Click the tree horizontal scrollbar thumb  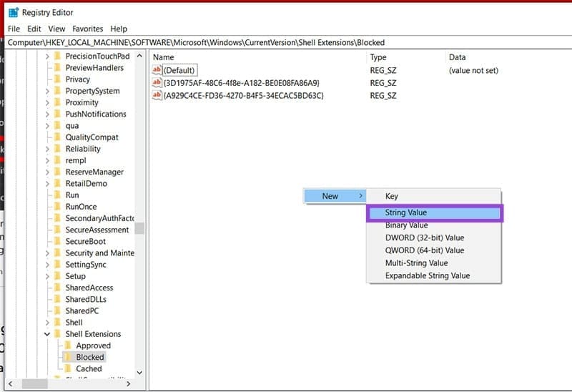[34, 384]
